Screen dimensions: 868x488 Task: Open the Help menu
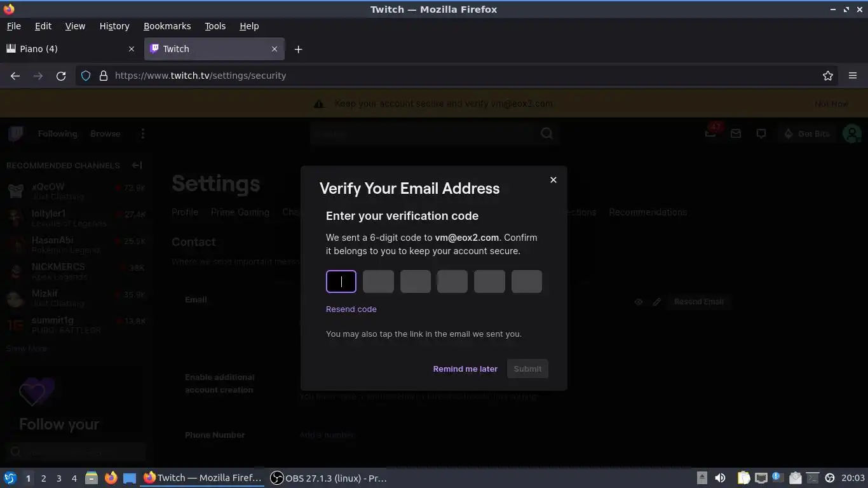click(x=249, y=26)
